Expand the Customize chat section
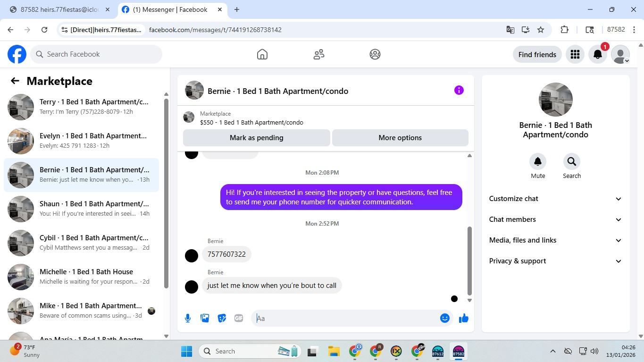This screenshot has height=362, width=644. pos(556,199)
